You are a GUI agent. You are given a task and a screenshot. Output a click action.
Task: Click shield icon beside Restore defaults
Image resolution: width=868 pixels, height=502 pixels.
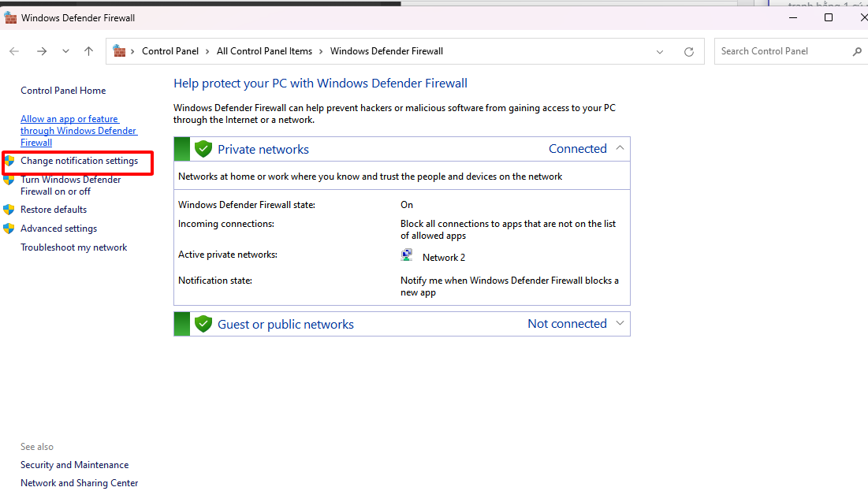click(9, 210)
